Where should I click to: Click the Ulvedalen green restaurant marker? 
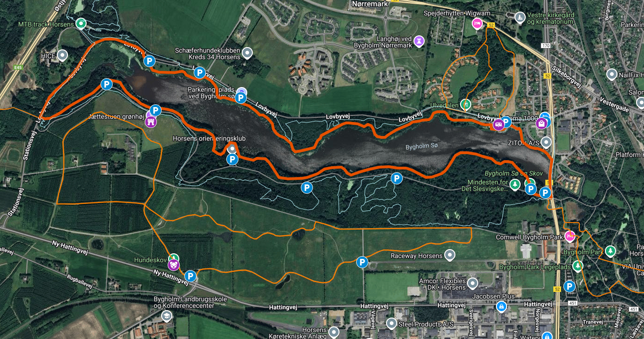pyautogui.click(x=465, y=104)
